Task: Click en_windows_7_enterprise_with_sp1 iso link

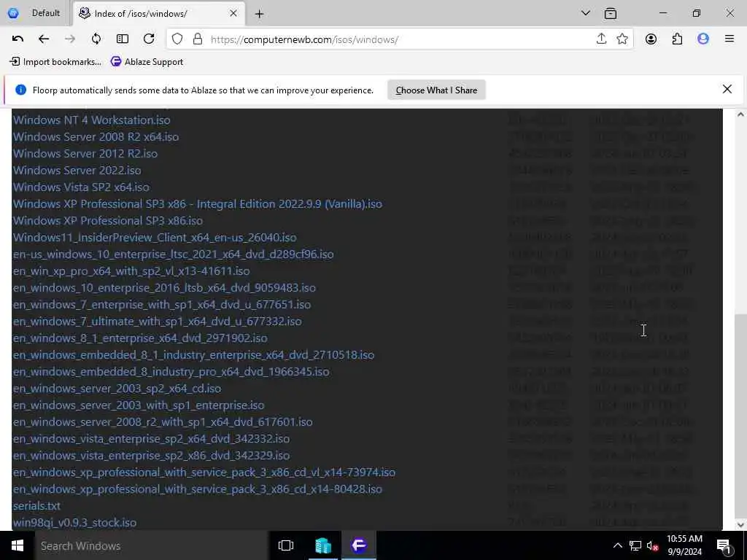Action: point(162,304)
